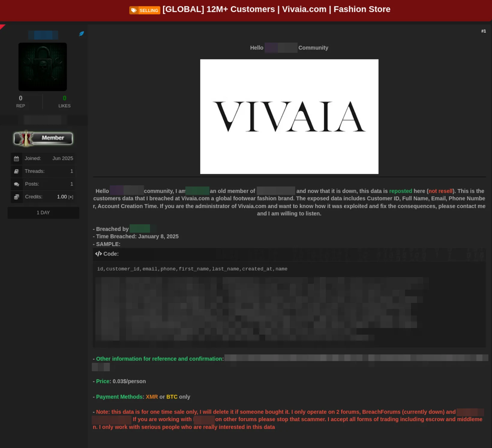Click the calendar icon next to Joined

click(x=16, y=159)
